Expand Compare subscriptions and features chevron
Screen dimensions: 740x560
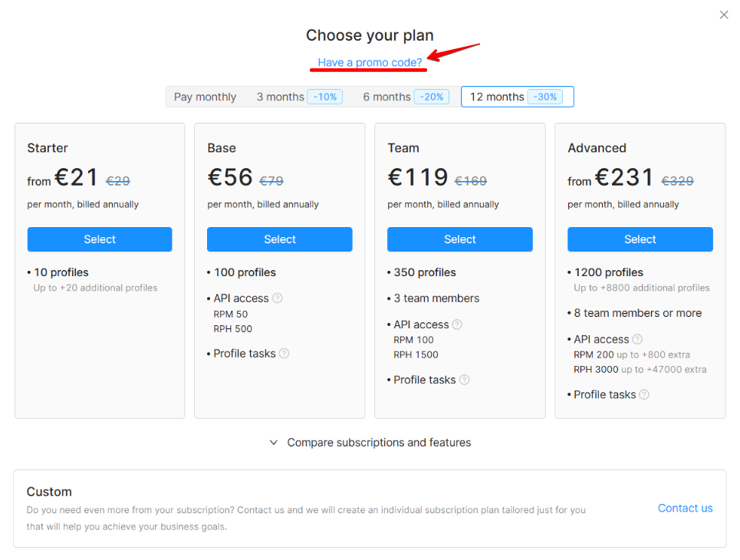tap(274, 443)
